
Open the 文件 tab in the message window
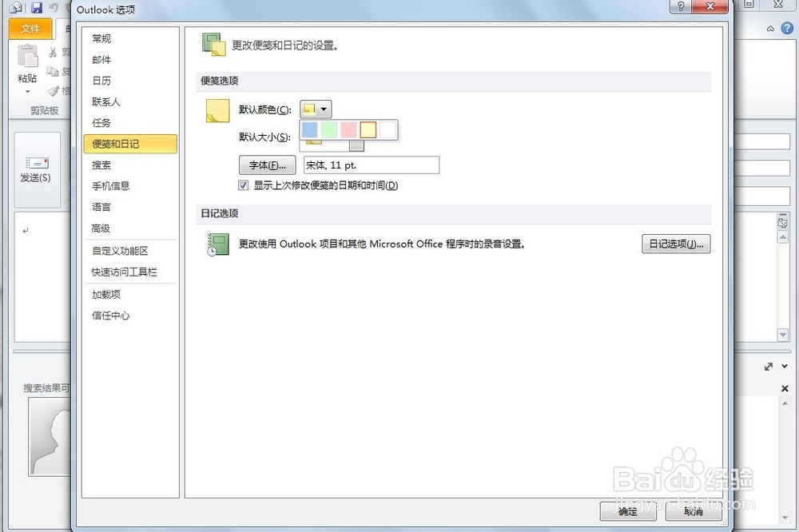pos(30,29)
